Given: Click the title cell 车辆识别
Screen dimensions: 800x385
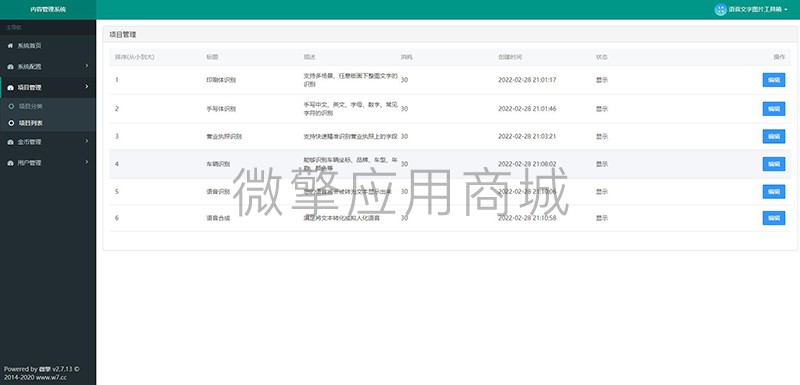Looking at the screenshot, I should point(218,164).
